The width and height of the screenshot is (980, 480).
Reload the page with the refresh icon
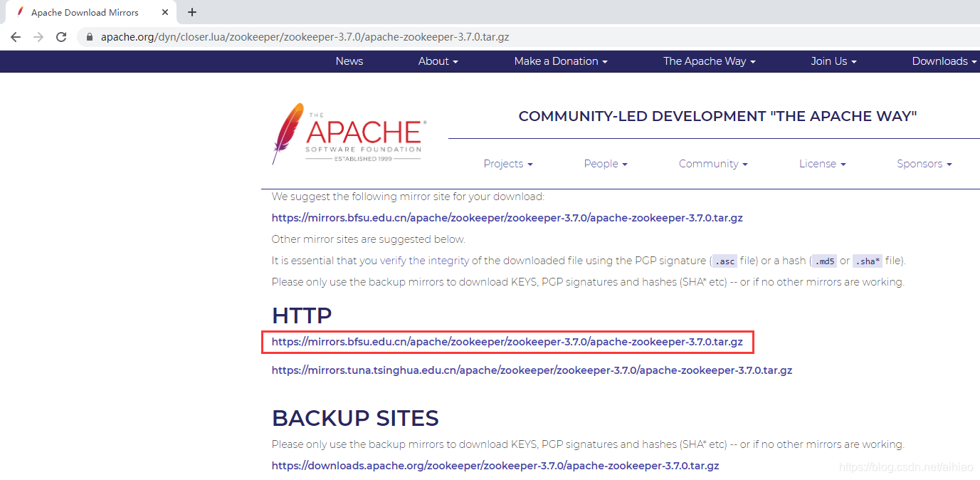point(61,37)
